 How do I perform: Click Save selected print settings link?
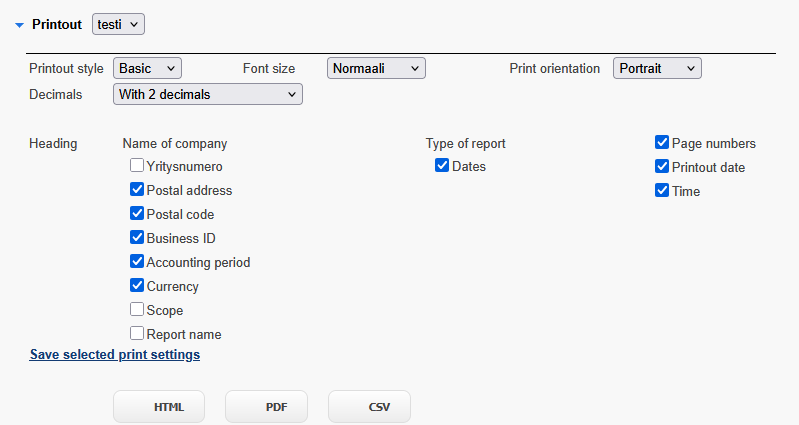[x=115, y=355]
